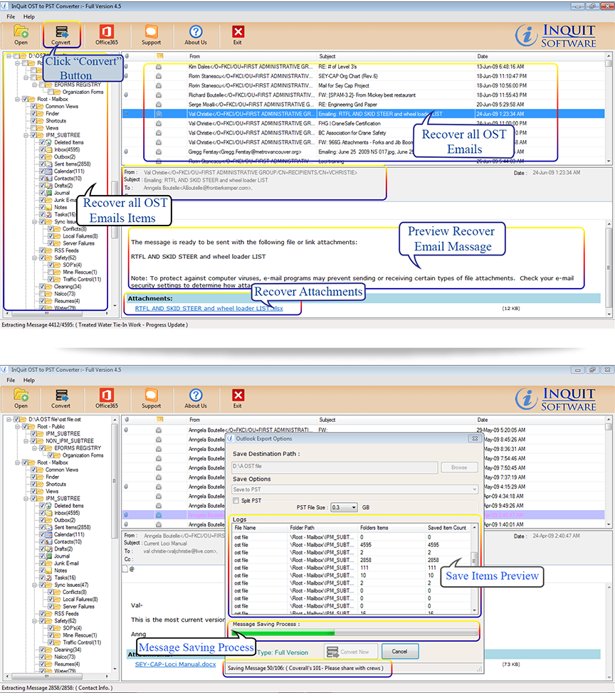Screen dimensions: 615x700
Task: Open the File menu in the upper window
Action: pyautogui.click(x=11, y=16)
